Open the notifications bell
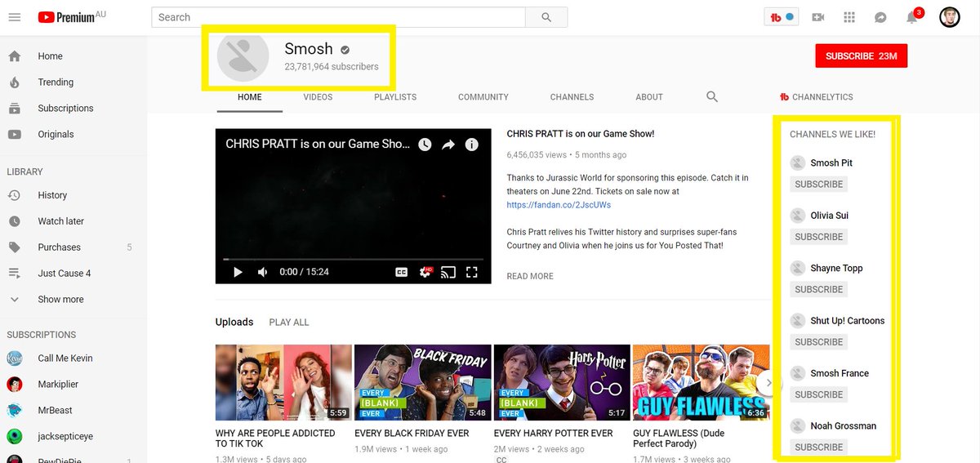980x463 pixels. (912, 17)
